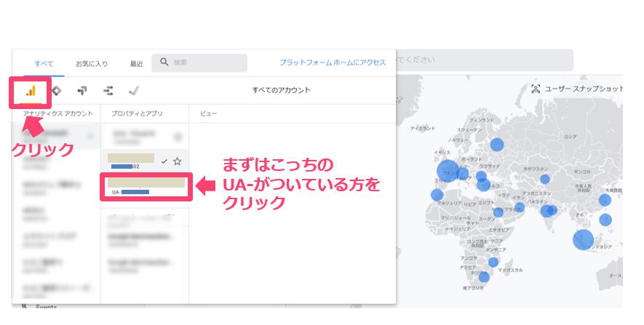Viewport: 644px width, 325px height.
Task: Select the Tag Manager diamond product icon
Action: pos(57,91)
